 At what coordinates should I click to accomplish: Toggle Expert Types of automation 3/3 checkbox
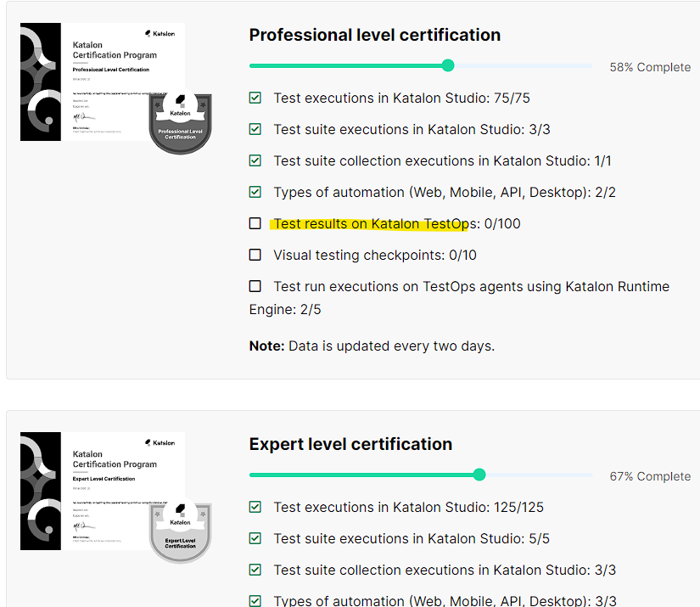point(255,601)
